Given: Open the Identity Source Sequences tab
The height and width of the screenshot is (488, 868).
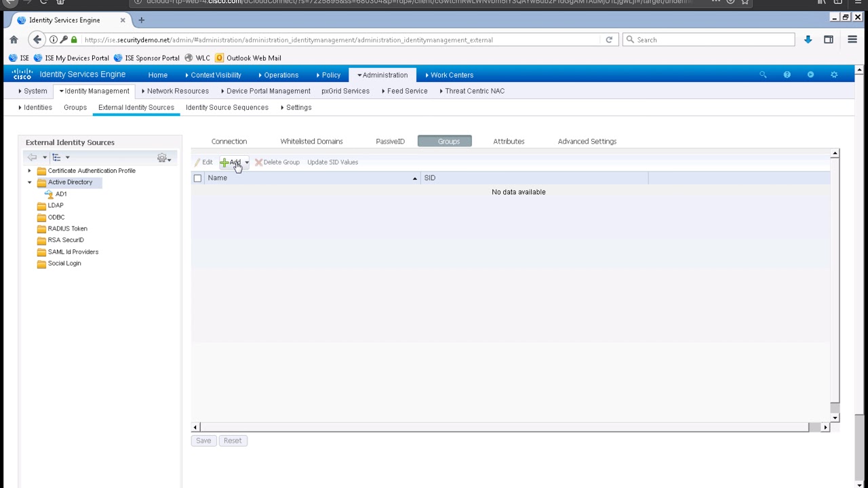Looking at the screenshot, I should point(227,108).
